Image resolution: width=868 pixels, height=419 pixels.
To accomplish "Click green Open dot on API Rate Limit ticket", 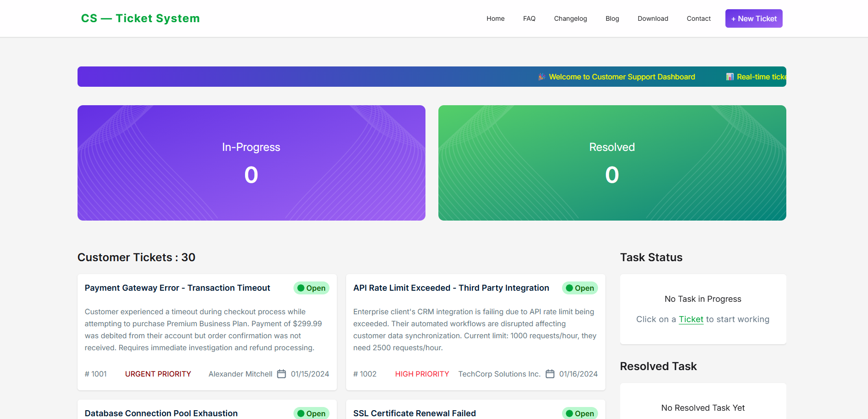I will (x=569, y=288).
